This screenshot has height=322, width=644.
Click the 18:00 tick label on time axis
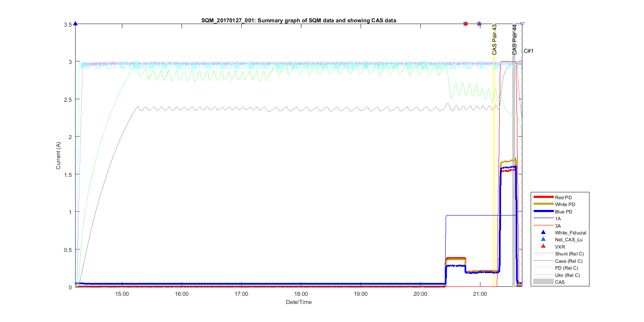pos(301,294)
